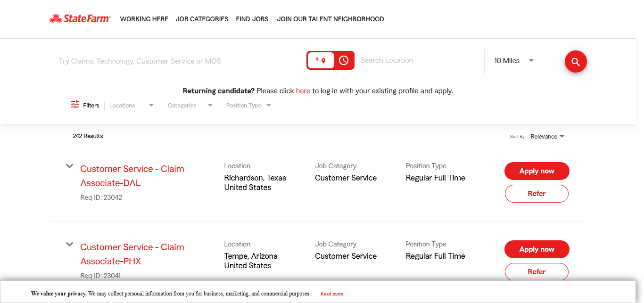Expand the Claim Associate-DAL job details

pos(70,166)
